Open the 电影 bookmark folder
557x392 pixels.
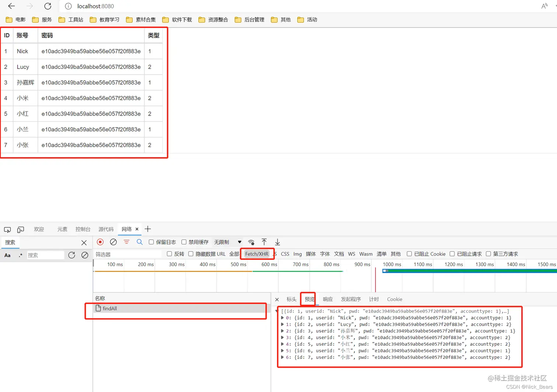(x=16, y=20)
